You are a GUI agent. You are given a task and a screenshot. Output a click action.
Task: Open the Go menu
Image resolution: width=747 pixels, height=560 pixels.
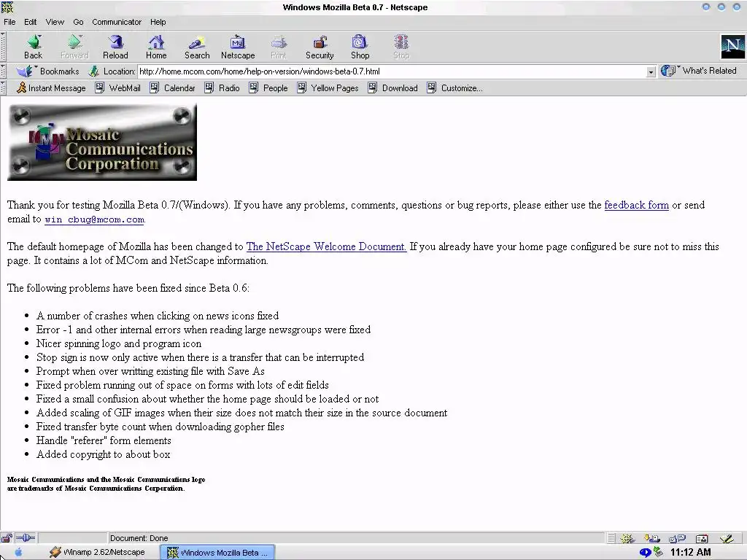[x=78, y=22]
